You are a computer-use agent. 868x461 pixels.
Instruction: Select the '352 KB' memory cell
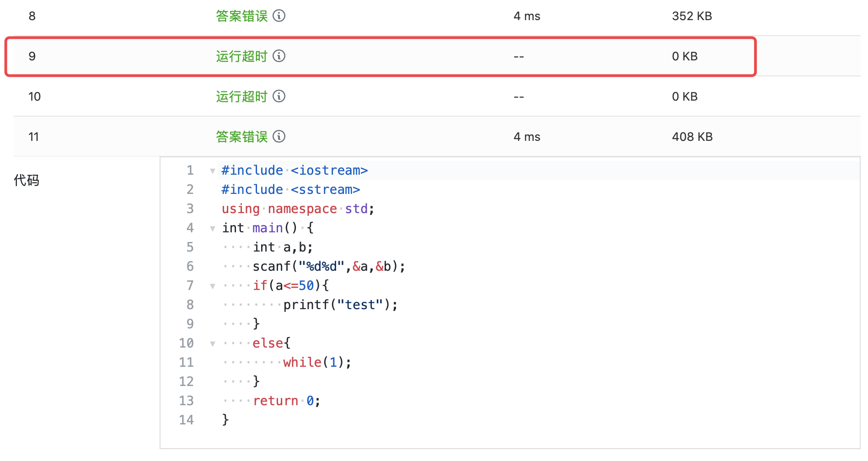pyautogui.click(x=692, y=16)
